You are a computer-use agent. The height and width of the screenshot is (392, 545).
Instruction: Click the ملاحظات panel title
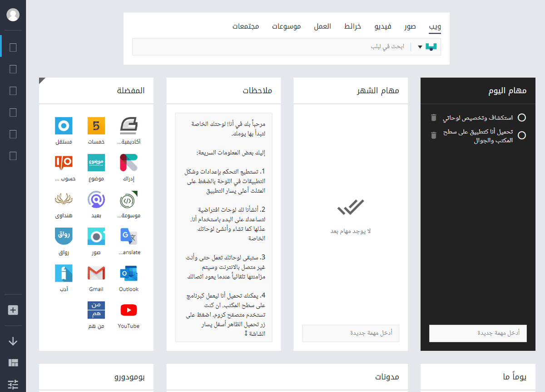point(258,90)
